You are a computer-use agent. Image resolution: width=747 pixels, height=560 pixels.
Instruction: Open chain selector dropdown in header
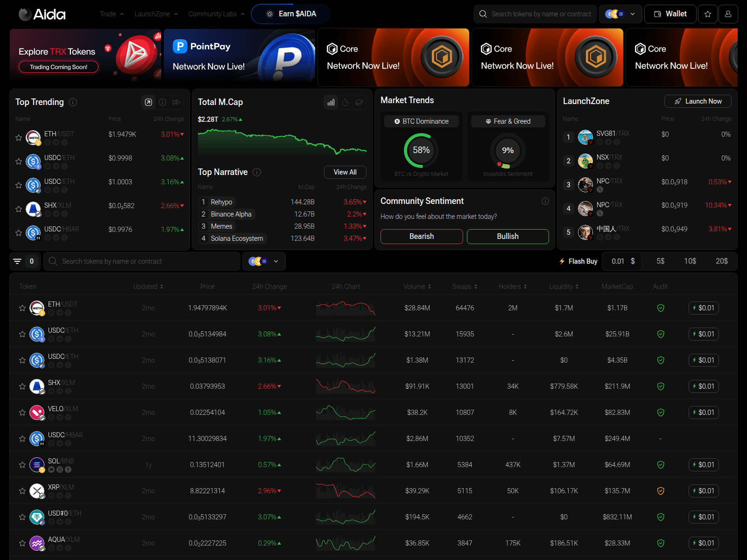[x=620, y=14]
